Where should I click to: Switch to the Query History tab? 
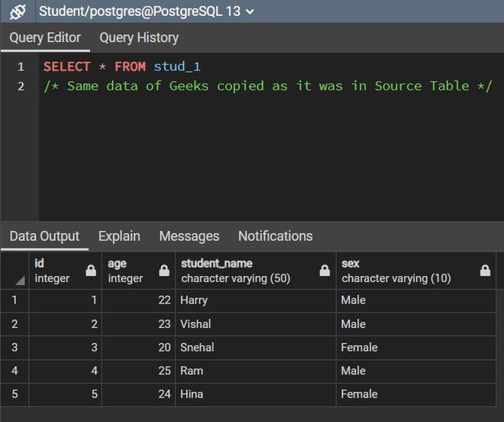pyautogui.click(x=139, y=37)
